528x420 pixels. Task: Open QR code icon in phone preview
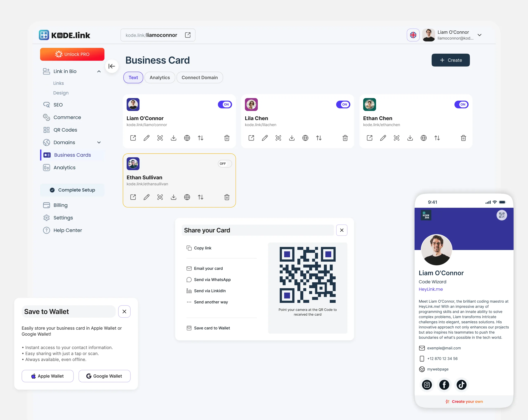(x=502, y=215)
